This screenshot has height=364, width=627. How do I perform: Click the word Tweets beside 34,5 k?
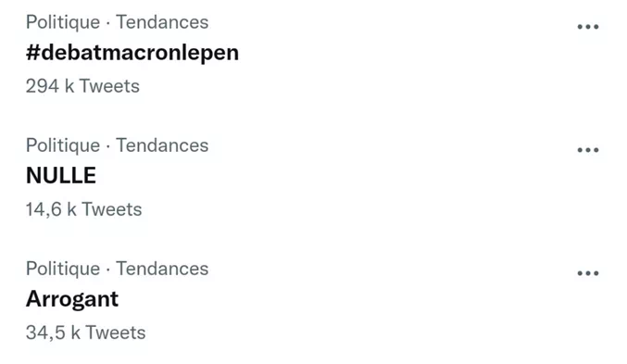coord(116,333)
